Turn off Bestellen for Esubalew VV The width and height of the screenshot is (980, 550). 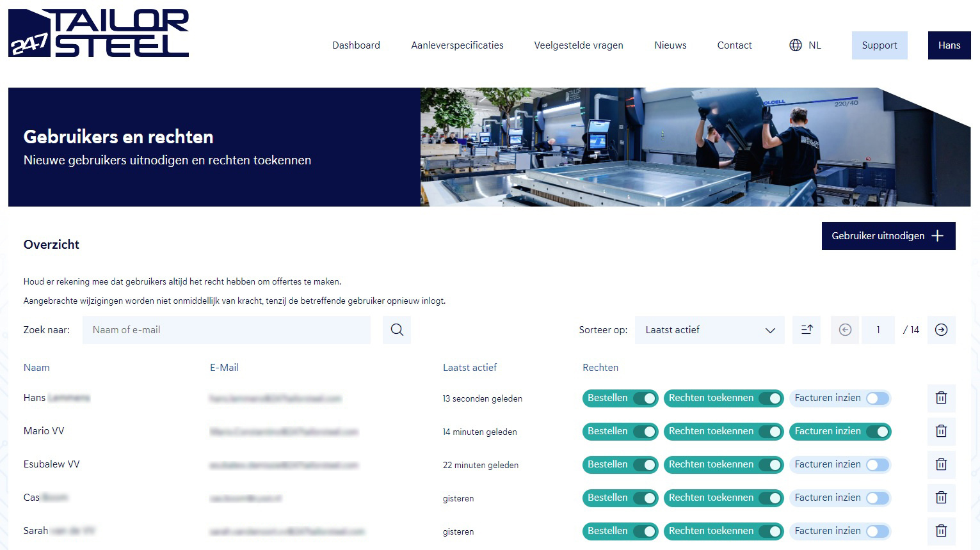(645, 465)
